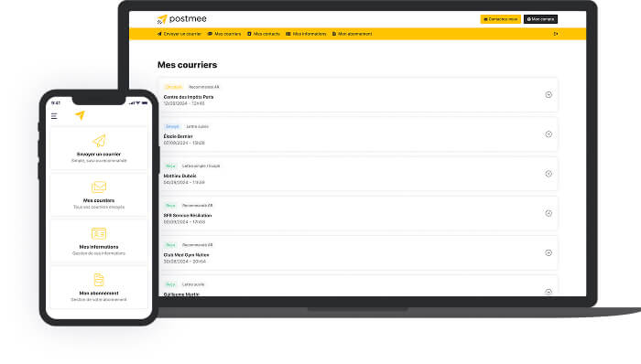Click the logout icon at the navbar's right end
641x364 pixels.
coord(556,34)
